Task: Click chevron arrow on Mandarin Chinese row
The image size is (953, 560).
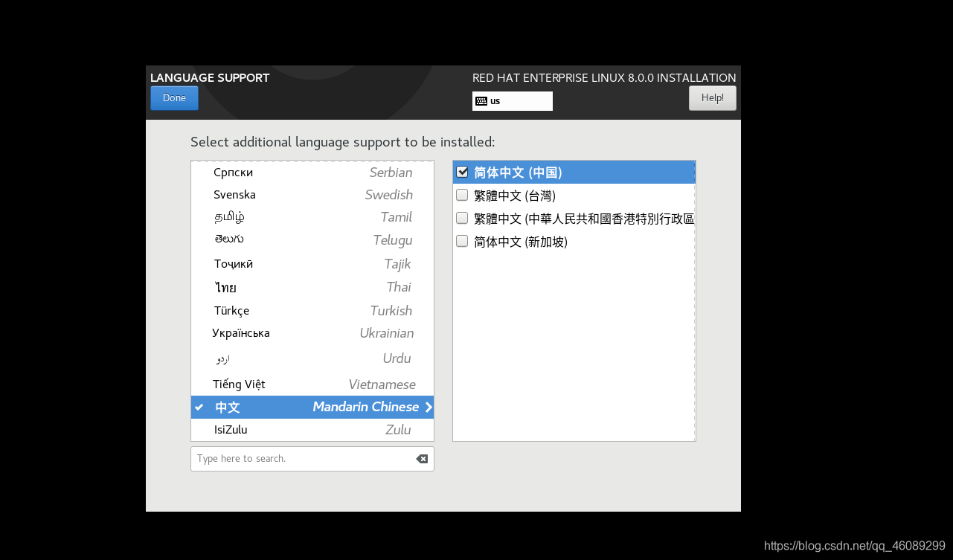Action: (x=429, y=408)
